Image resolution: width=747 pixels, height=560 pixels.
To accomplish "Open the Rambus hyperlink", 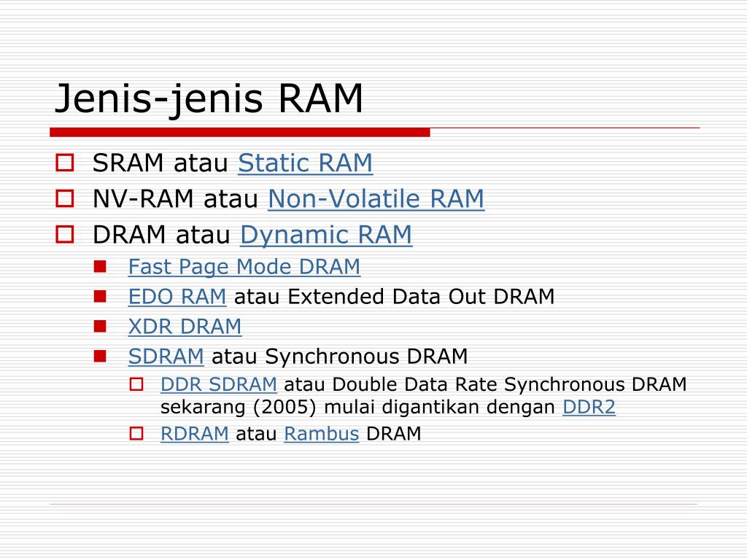I will [x=322, y=434].
